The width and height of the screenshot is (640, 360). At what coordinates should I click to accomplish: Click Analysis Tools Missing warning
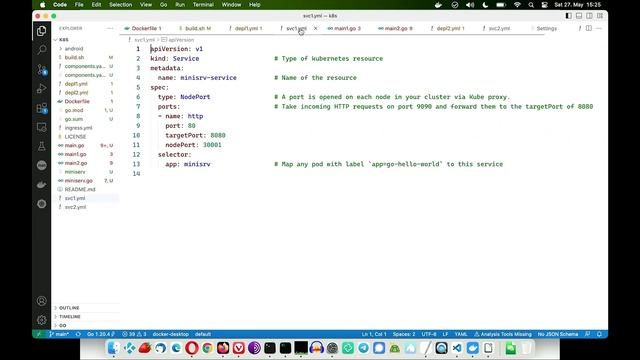click(503, 334)
